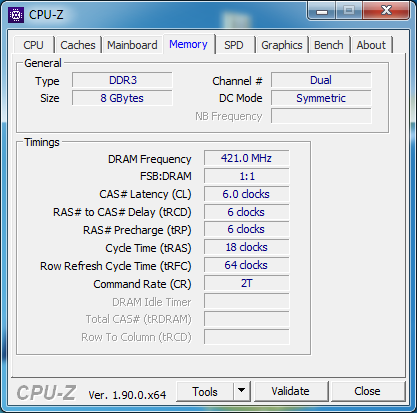The height and width of the screenshot is (413, 417).
Task: Click the Cycle Time (tRAS) label
Action: (x=148, y=248)
